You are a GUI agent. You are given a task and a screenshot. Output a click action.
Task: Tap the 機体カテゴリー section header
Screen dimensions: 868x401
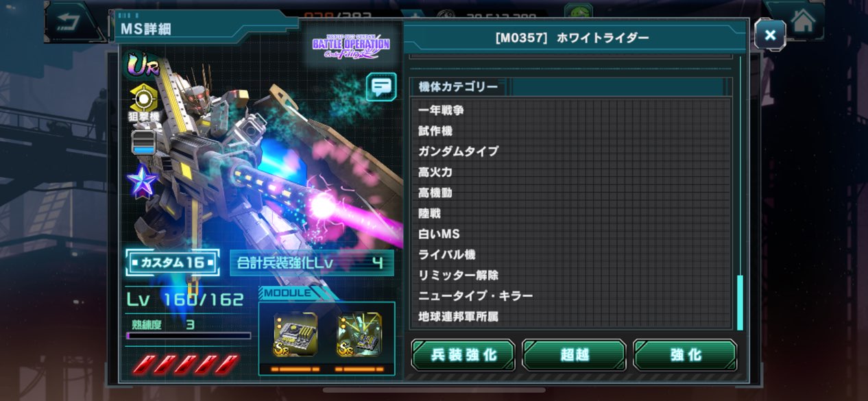point(458,87)
